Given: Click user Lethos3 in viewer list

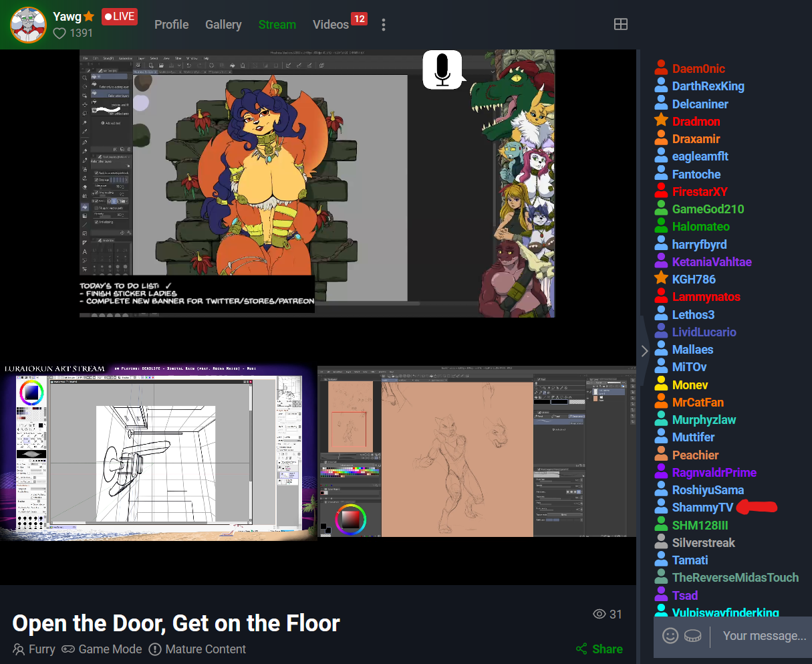Looking at the screenshot, I should pos(693,315).
